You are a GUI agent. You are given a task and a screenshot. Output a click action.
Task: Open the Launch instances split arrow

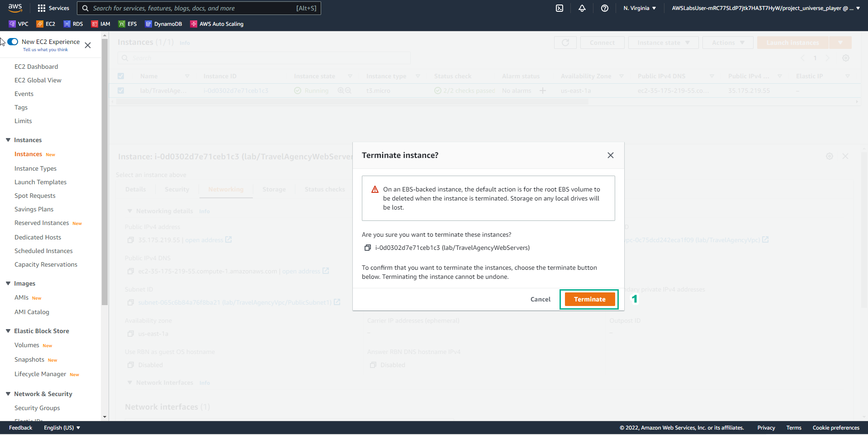point(840,43)
